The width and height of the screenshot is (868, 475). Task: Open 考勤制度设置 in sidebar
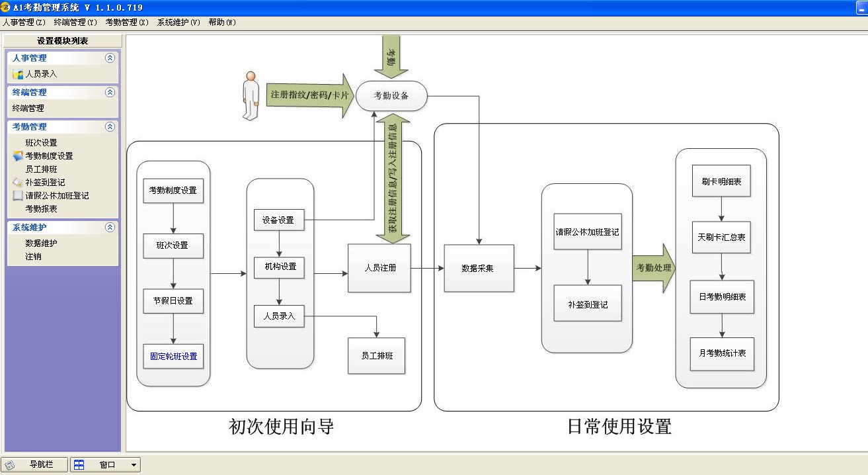coord(49,156)
